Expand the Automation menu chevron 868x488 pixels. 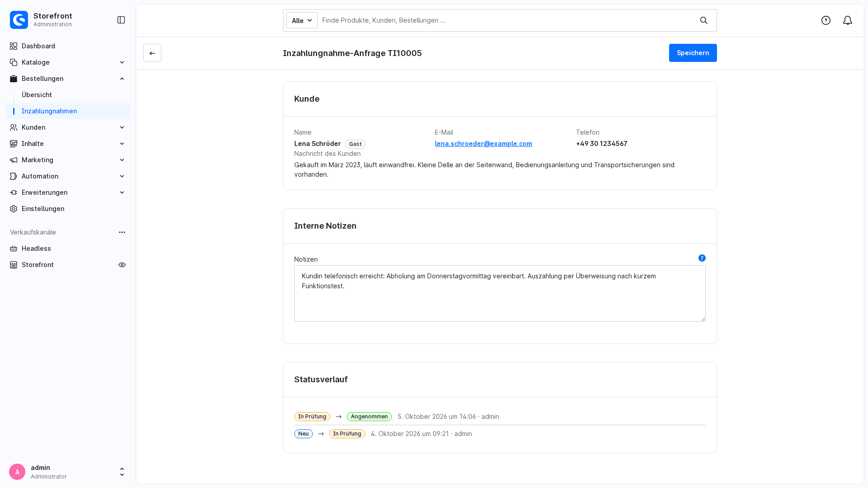(x=122, y=176)
